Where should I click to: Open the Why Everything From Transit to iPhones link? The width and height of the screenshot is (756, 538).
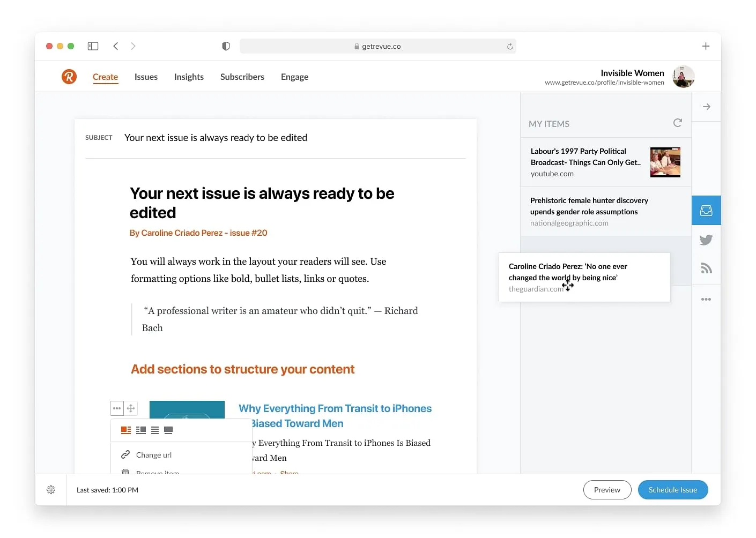[x=335, y=416]
